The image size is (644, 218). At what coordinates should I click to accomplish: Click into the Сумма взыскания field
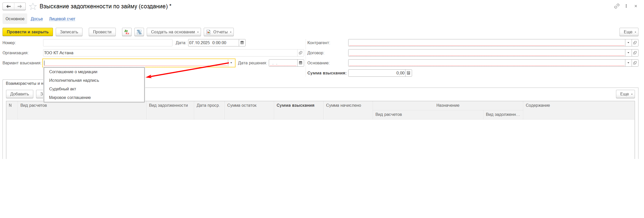(377, 73)
